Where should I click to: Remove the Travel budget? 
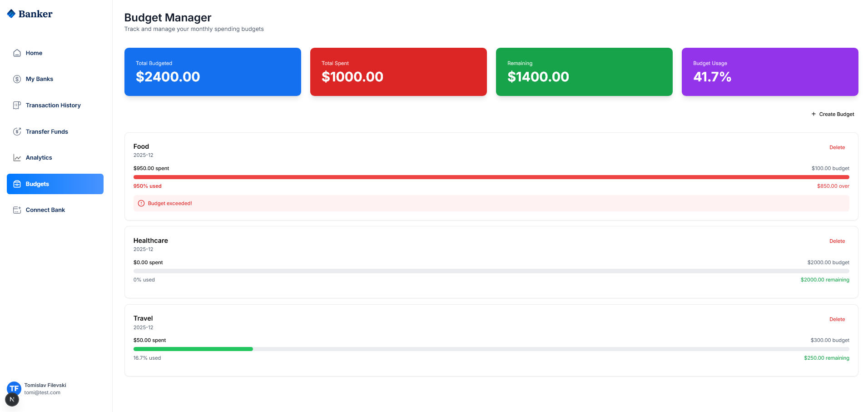tap(837, 319)
